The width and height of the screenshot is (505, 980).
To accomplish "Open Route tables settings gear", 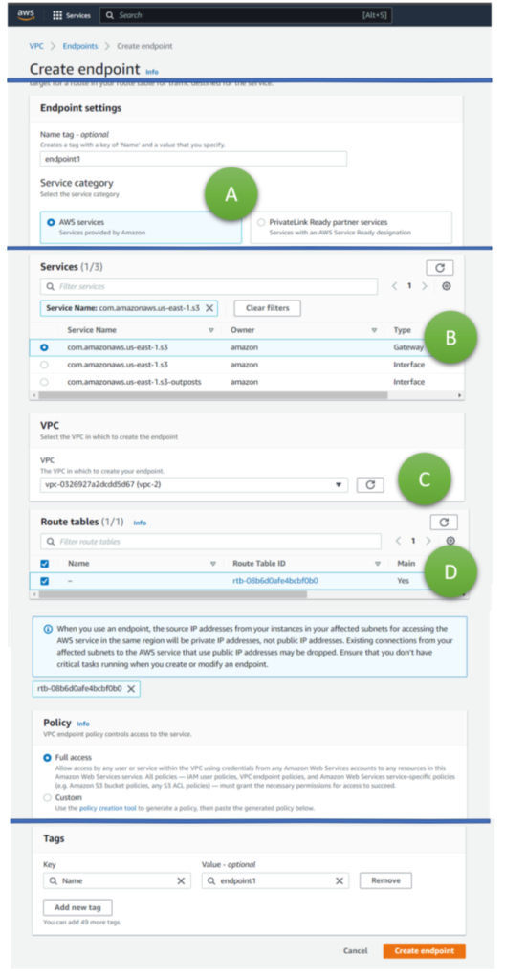I will pos(450,541).
